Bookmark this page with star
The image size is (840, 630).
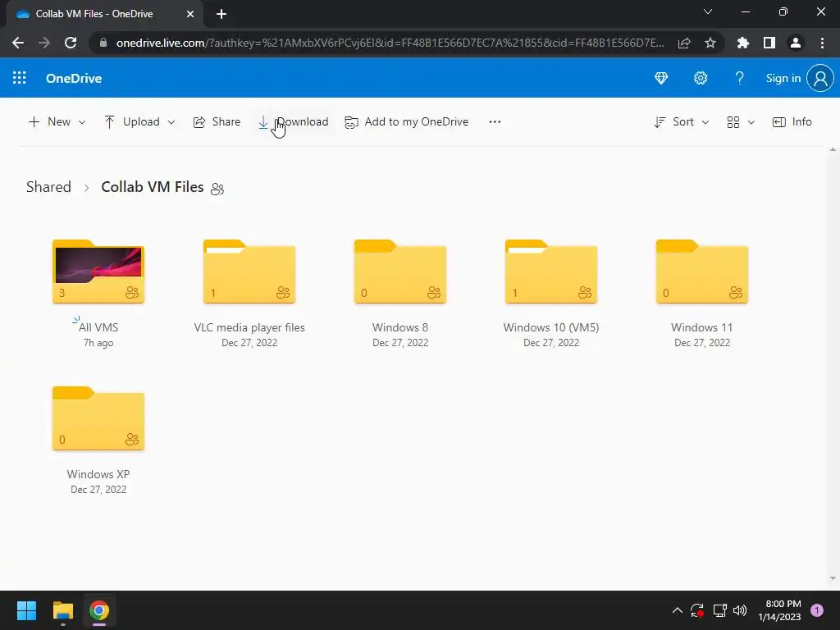710,43
